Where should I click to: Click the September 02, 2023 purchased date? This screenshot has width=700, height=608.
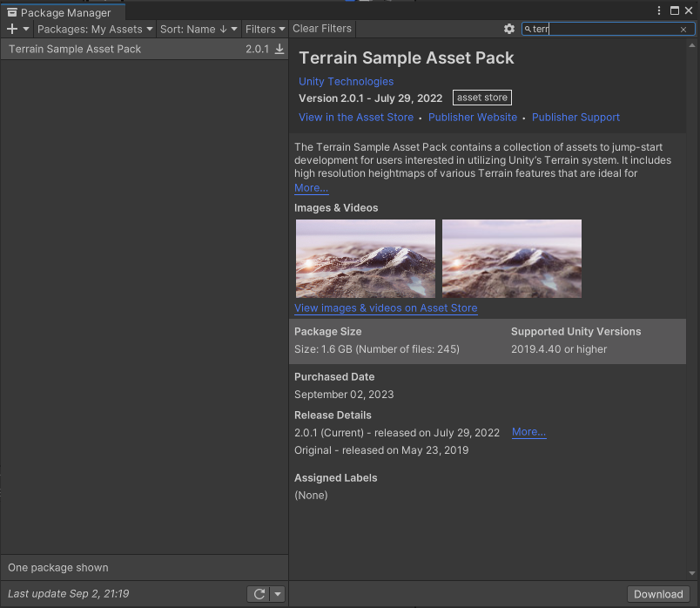tap(344, 395)
